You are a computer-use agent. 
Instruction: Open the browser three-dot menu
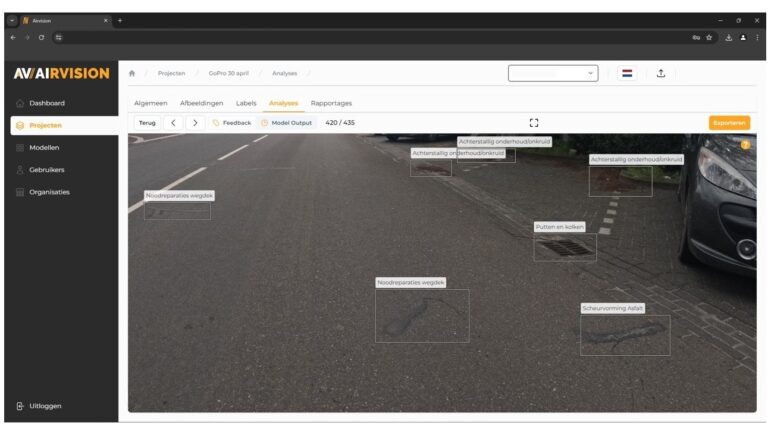(757, 38)
